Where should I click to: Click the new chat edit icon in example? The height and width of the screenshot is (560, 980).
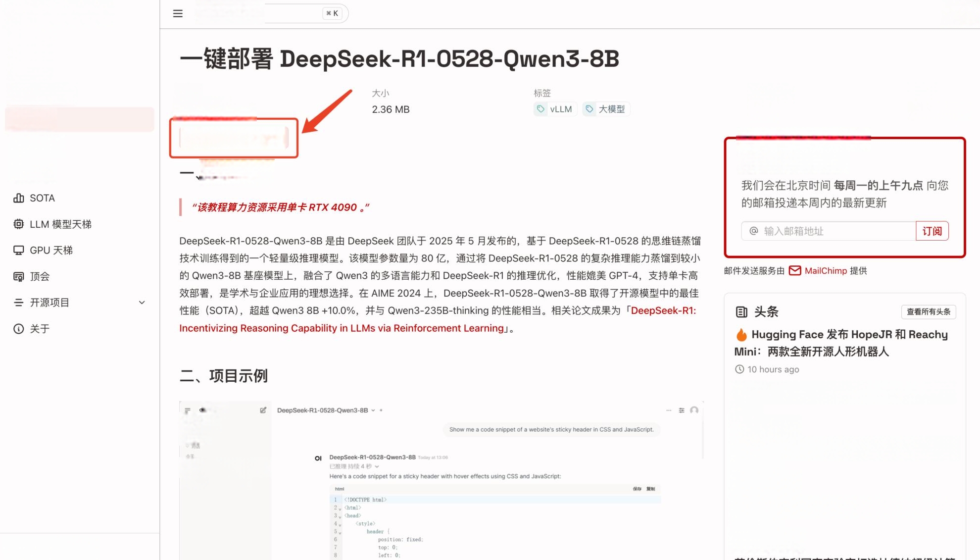pyautogui.click(x=263, y=410)
